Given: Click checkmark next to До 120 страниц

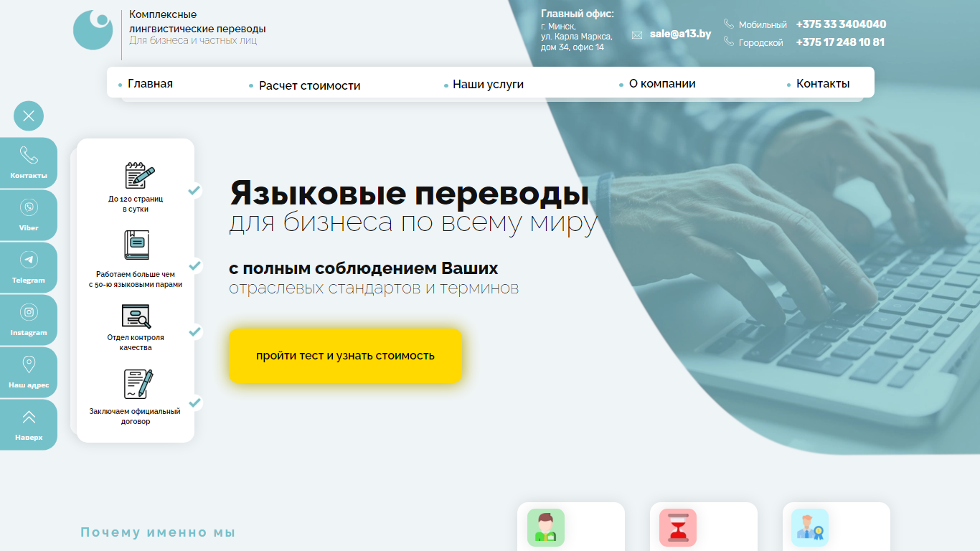Looking at the screenshot, I should point(194,191).
